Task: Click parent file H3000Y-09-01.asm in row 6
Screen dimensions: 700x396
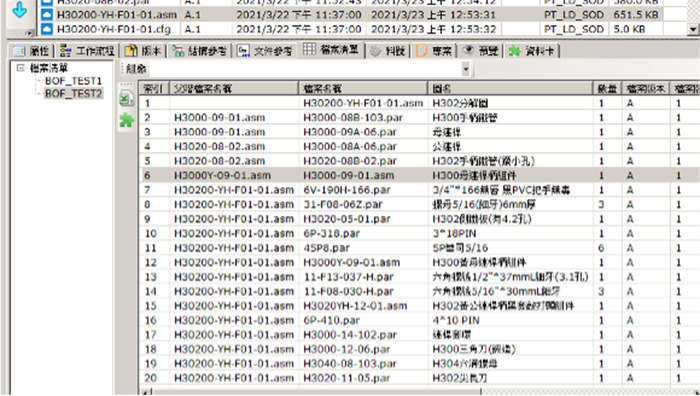Action: [x=222, y=175]
